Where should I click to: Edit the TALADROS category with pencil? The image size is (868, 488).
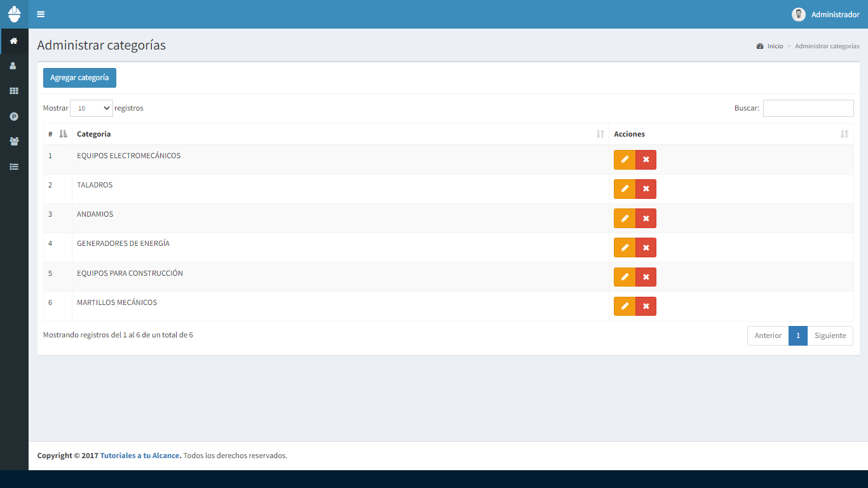(625, 189)
